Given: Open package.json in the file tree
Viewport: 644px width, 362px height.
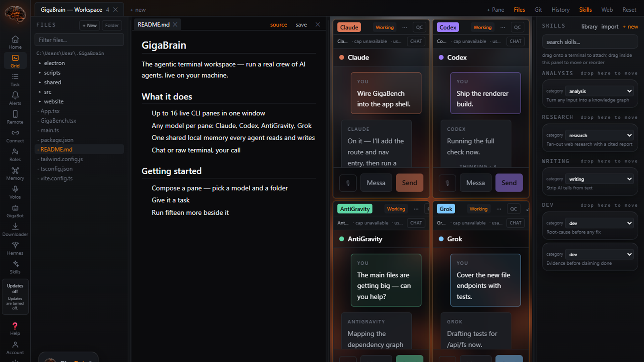Looking at the screenshot, I should coord(57,140).
